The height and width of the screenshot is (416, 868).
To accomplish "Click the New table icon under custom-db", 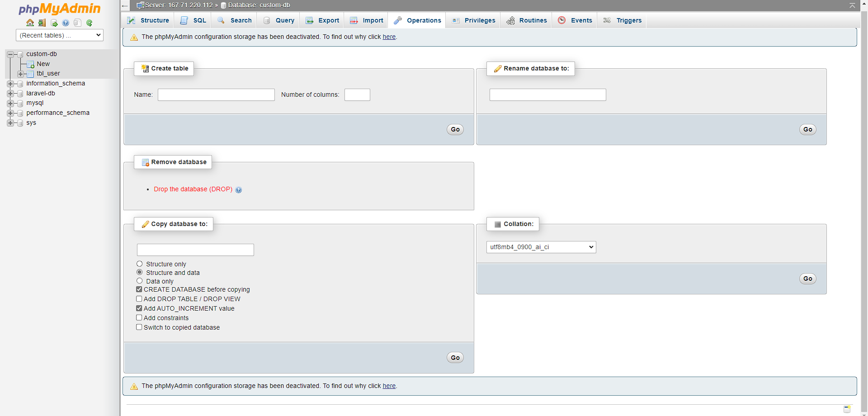I will point(30,64).
